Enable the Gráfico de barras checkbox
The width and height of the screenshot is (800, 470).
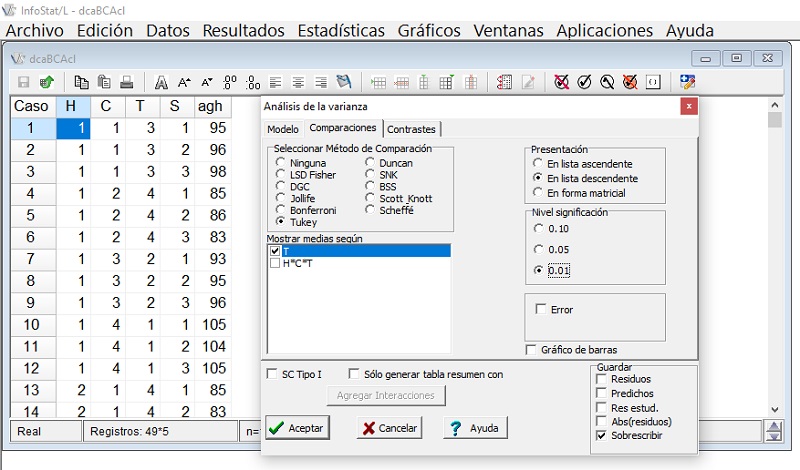click(x=532, y=349)
